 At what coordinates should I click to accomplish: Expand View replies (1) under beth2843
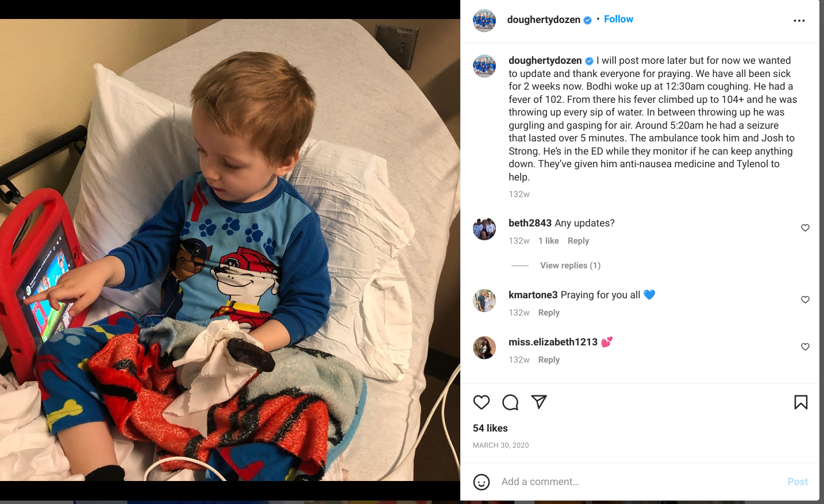[570, 266]
